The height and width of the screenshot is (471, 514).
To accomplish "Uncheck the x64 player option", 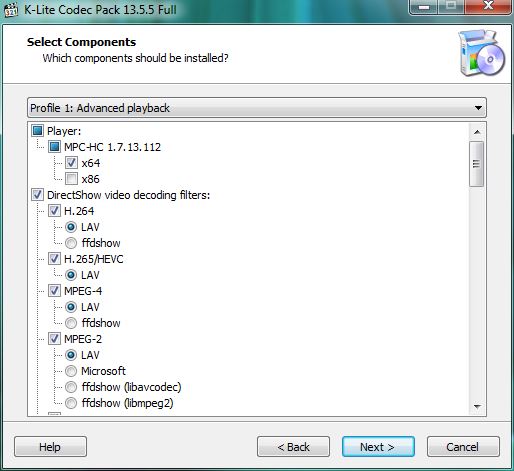I will click(71, 163).
